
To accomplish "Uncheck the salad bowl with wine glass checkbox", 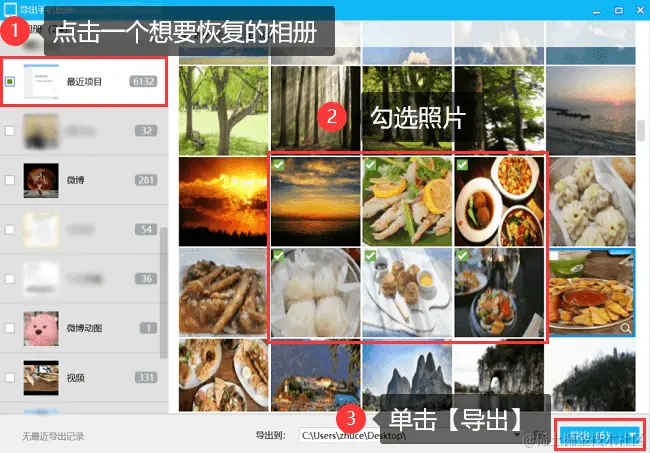I will coord(462,256).
